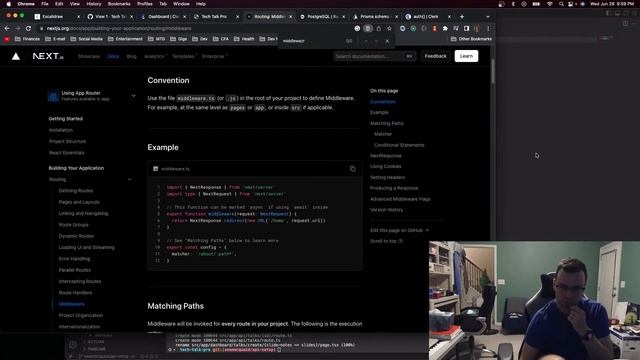Open the MTG bookmark folder
The width and height of the screenshot is (640, 360).
pyautogui.click(x=156, y=39)
